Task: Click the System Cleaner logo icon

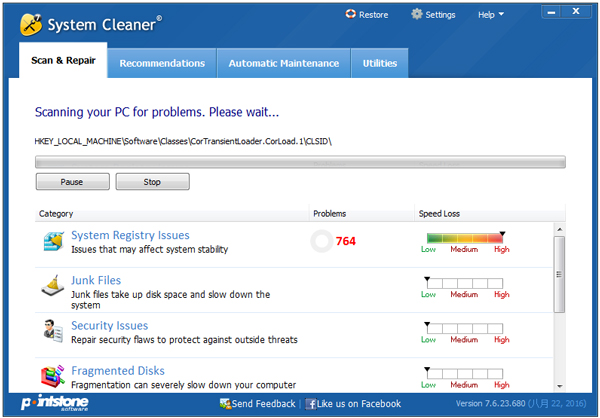Action: (31, 24)
